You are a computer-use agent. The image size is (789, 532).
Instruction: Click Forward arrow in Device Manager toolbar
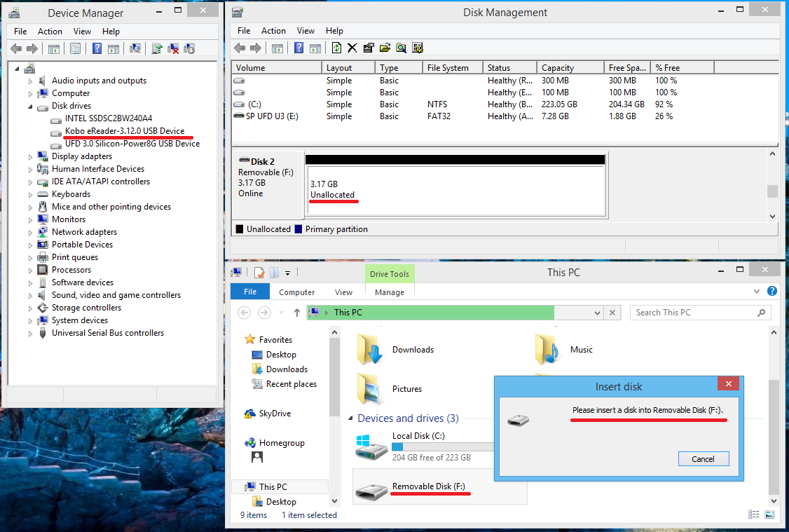[x=32, y=49]
